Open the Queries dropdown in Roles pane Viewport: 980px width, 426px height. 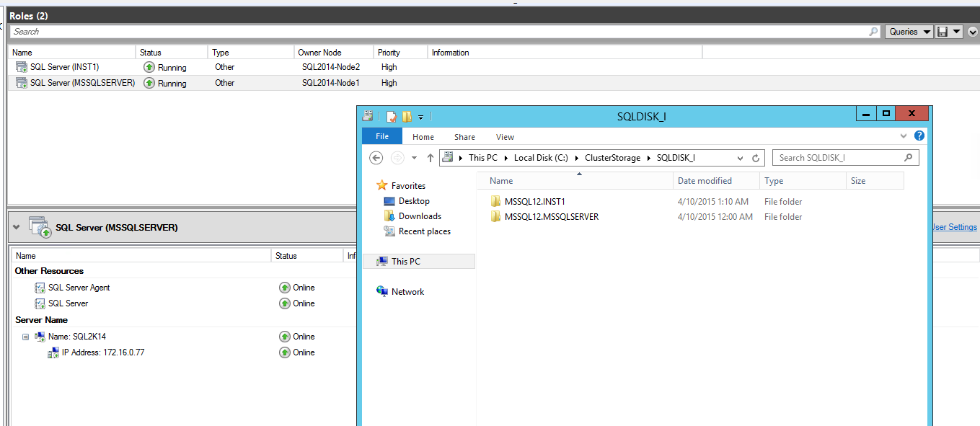pyautogui.click(x=909, y=32)
